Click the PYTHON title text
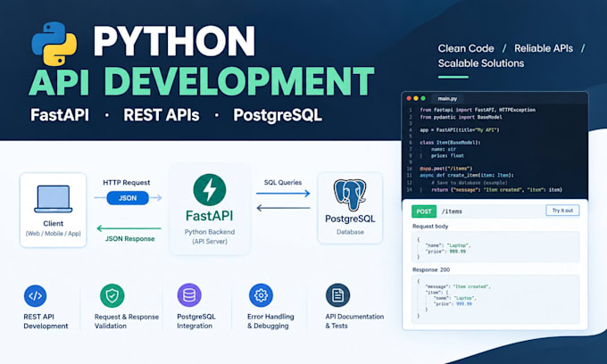The height and width of the screenshot is (364, 607). [174, 41]
